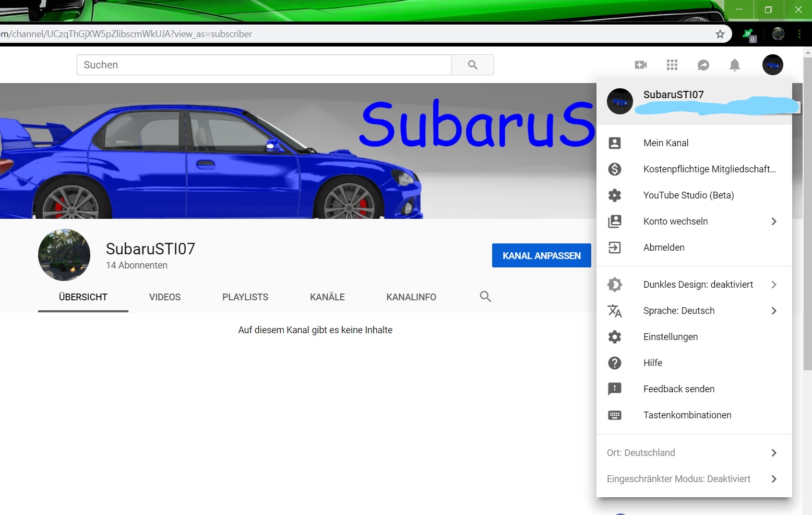812x515 pixels.
Task: Sign out with Abmelden
Action: [694, 248]
